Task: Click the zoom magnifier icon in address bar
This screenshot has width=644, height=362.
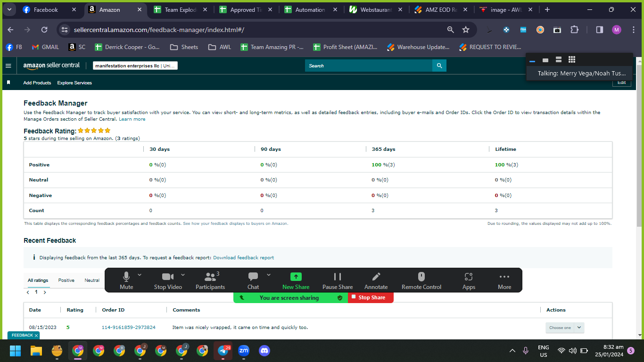Action: click(451, 30)
